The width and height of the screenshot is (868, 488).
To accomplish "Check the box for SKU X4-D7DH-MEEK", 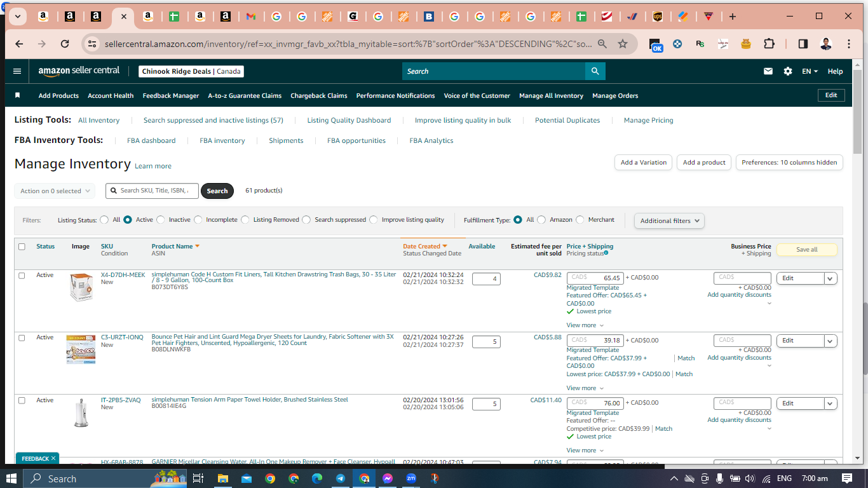I will [22, 275].
